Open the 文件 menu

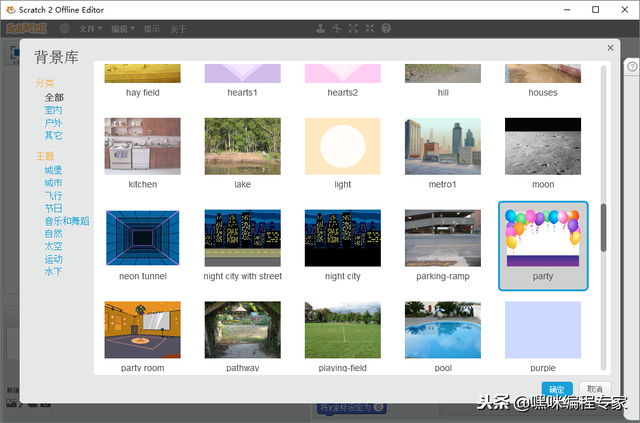pos(90,29)
